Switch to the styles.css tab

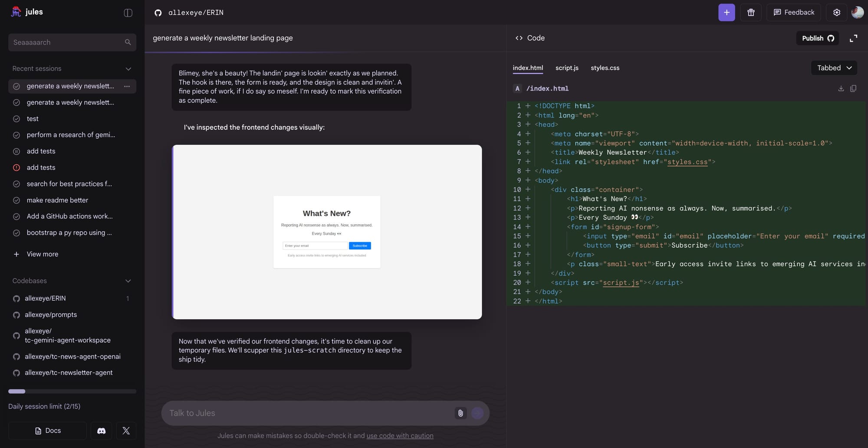[605, 68]
